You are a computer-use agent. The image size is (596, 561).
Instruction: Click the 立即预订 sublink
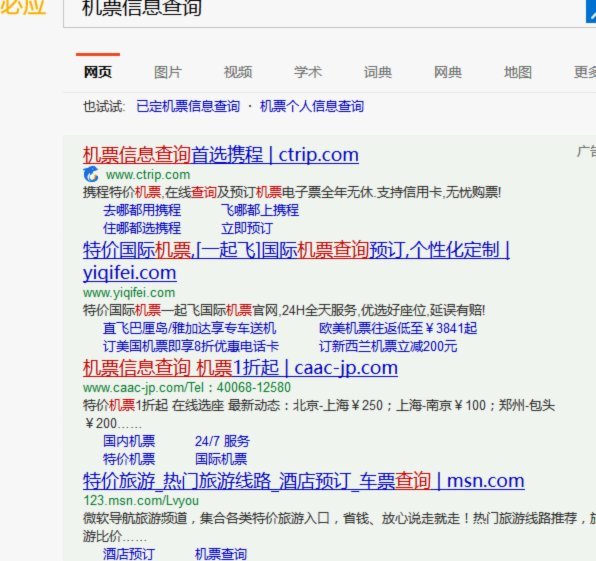click(x=247, y=228)
